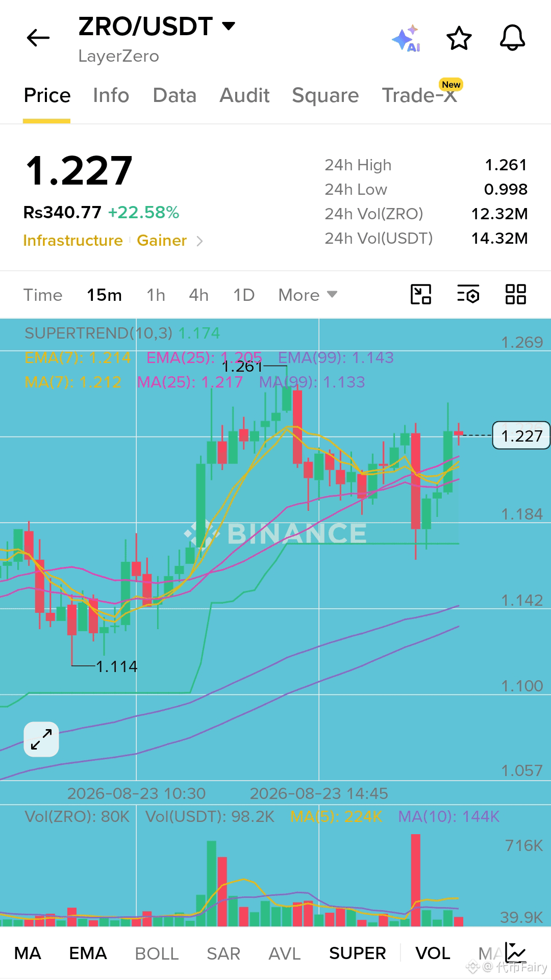Tap the Gainer tag link
This screenshot has height=980, width=551.
click(162, 241)
